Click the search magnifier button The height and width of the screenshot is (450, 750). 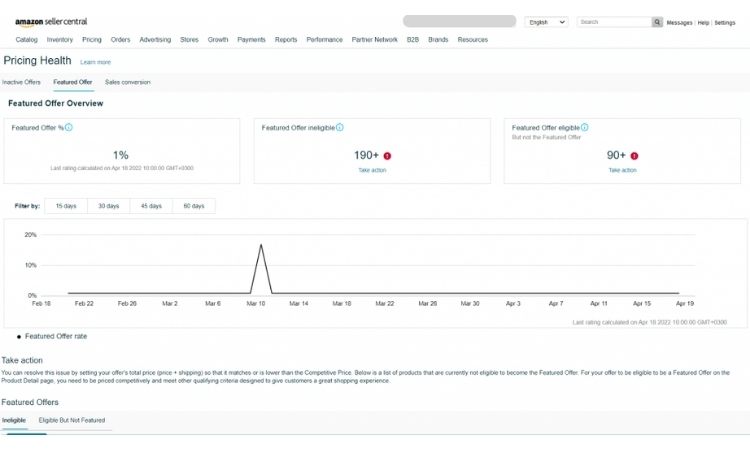click(657, 21)
